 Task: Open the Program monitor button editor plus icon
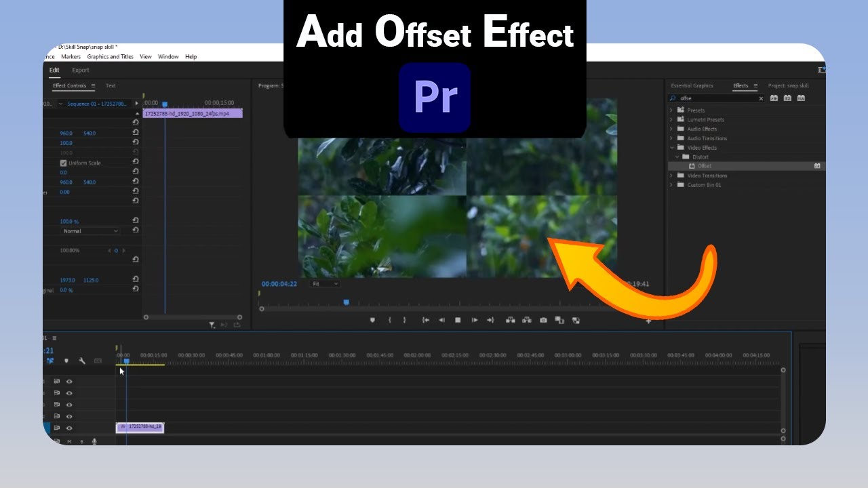pos(648,321)
